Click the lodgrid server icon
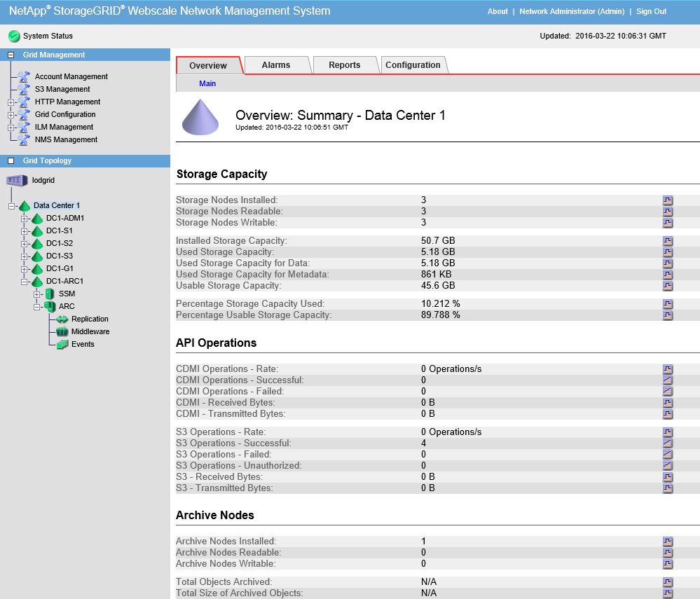Viewport: 700px width, 599px height. (17, 180)
